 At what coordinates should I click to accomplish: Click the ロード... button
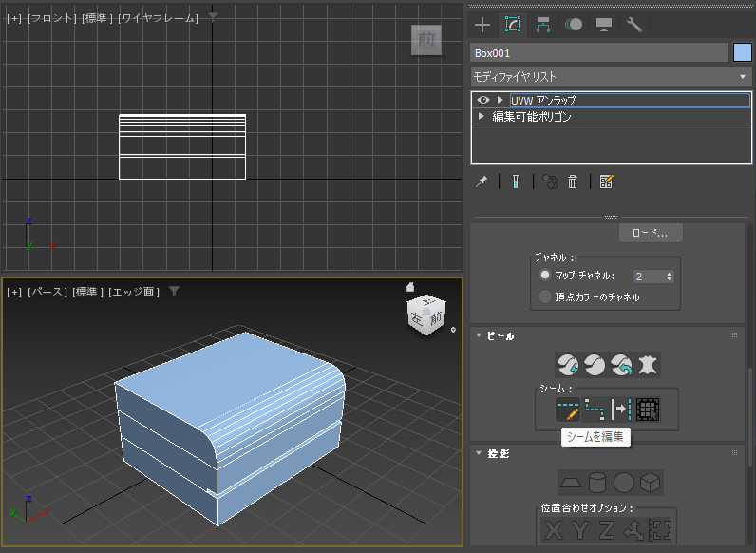coord(651,233)
